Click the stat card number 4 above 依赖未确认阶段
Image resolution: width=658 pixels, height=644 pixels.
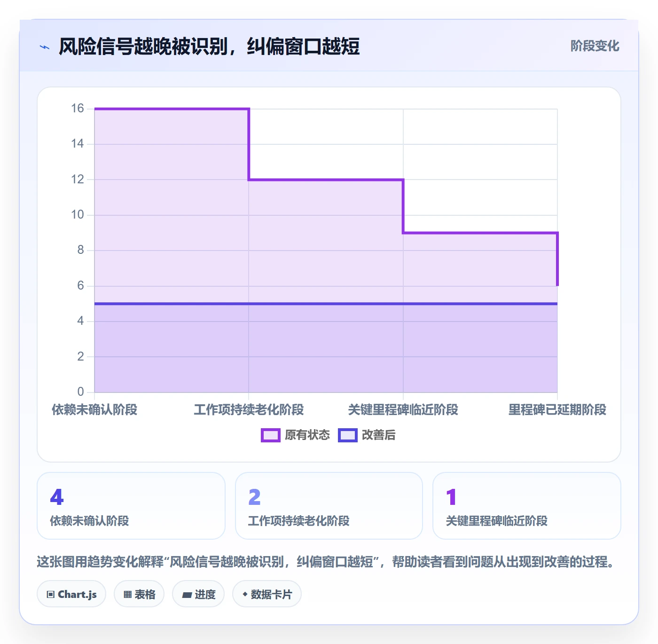coord(57,497)
